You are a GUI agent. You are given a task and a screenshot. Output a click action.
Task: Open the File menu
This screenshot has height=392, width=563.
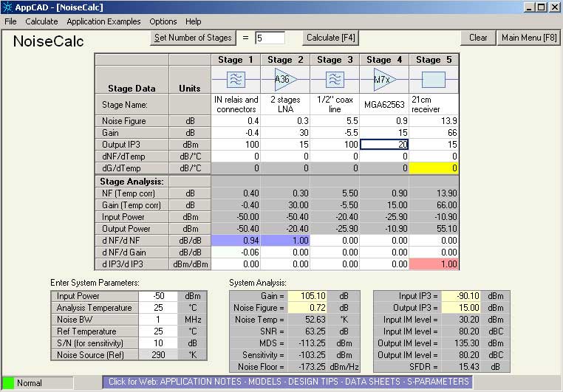tap(10, 21)
